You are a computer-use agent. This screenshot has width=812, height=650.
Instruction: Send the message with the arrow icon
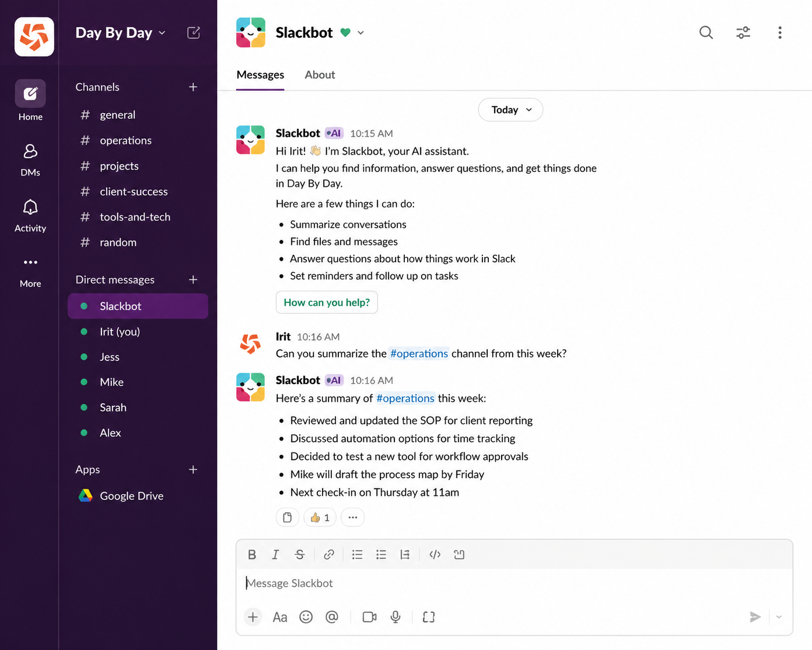[755, 617]
